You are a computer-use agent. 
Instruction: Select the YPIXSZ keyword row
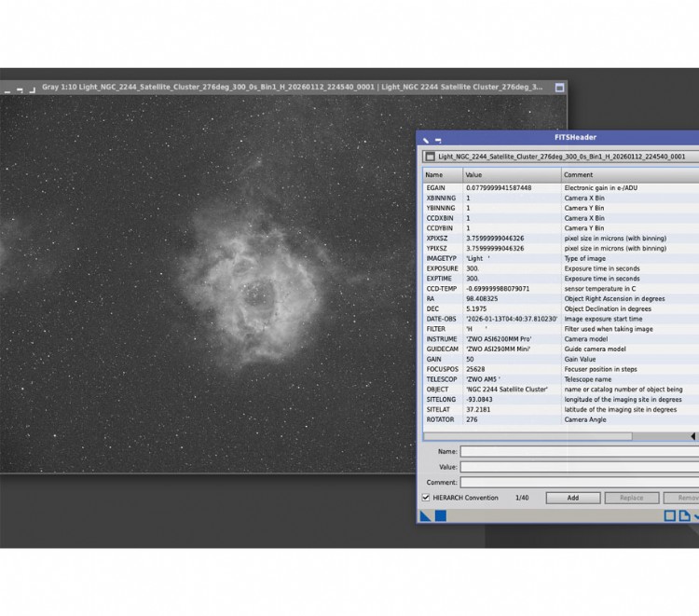pos(561,248)
